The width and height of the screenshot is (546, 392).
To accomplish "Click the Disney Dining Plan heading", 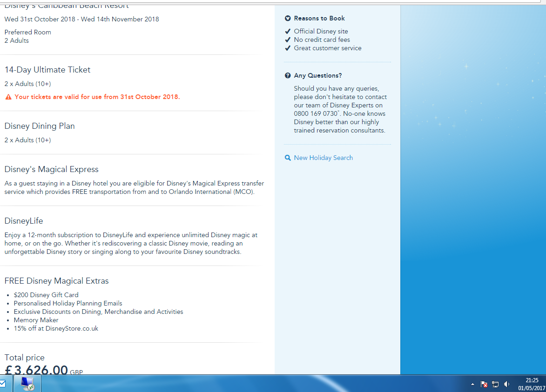I will pyautogui.click(x=40, y=126).
